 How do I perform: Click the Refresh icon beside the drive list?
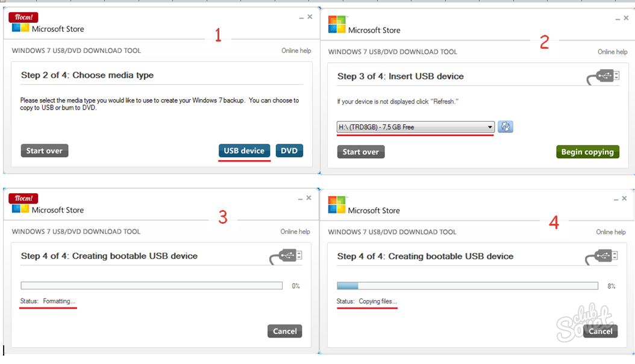[505, 127]
